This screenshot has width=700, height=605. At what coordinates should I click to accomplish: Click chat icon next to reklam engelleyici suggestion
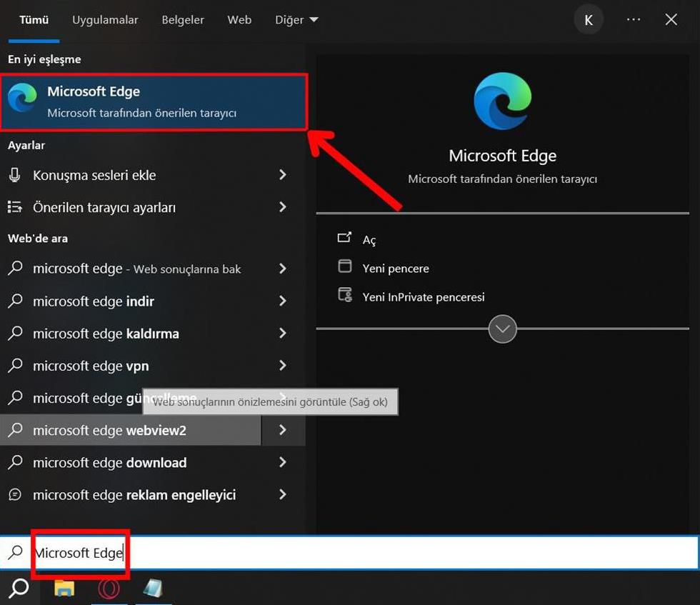pyautogui.click(x=15, y=494)
